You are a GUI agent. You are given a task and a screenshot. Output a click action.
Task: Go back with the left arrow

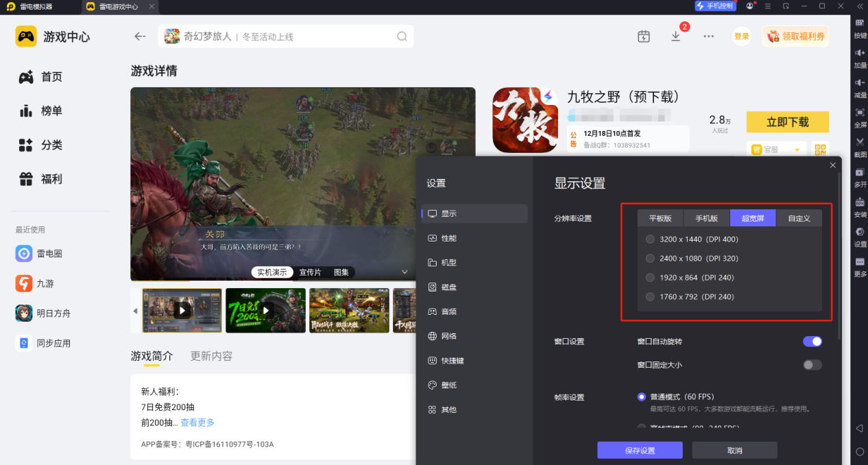[x=140, y=36]
